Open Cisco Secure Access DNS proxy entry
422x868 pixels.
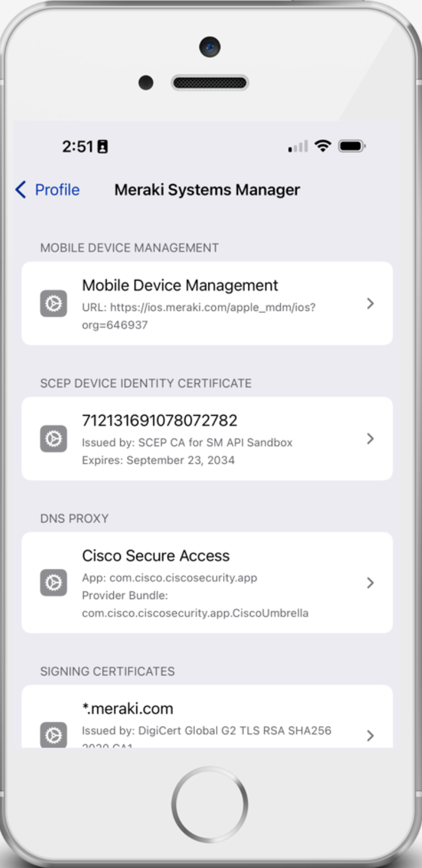[207, 583]
